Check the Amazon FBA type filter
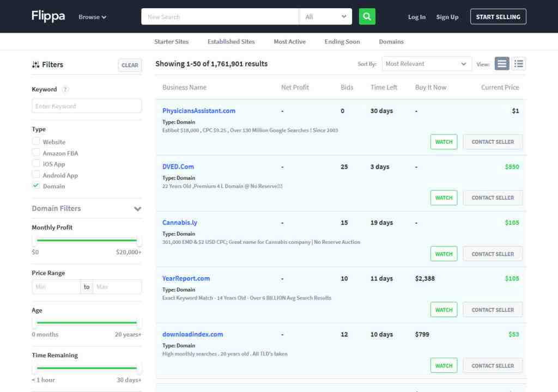 pos(36,153)
